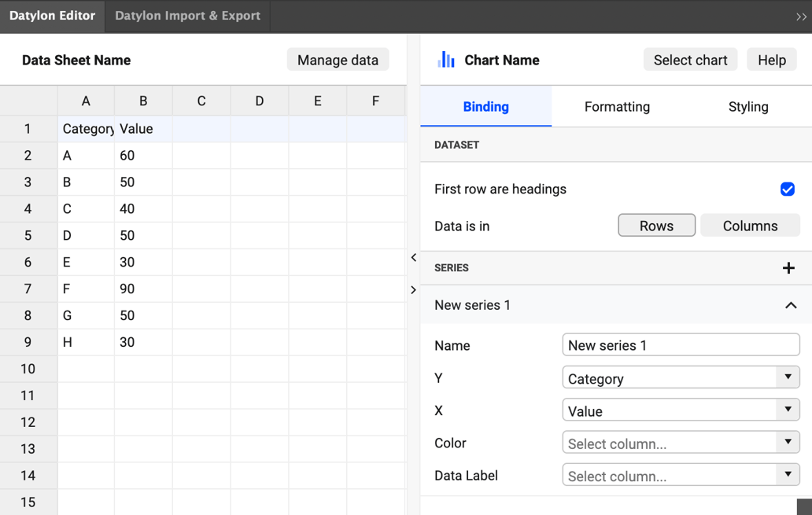The height and width of the screenshot is (515, 812).
Task: Click the double chevron in the top-right corner
Action: click(801, 16)
